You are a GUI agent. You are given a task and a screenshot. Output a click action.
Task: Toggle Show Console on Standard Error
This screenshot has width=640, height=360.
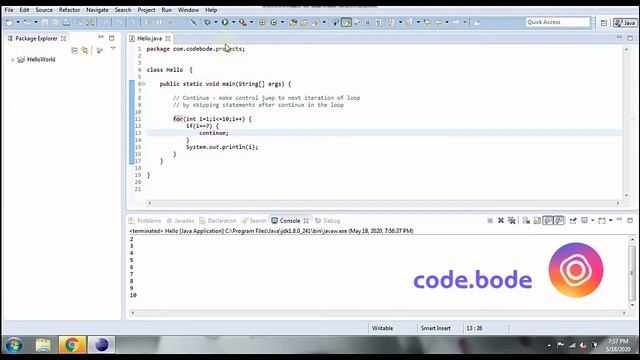click(559, 220)
